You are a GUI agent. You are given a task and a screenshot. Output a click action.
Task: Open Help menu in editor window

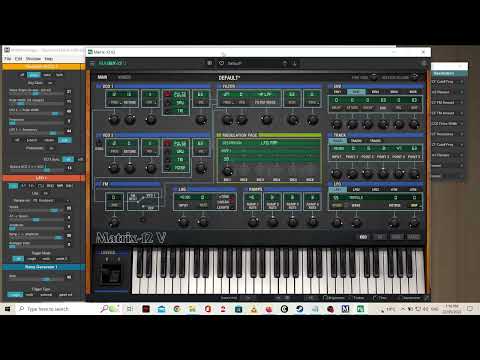(x=49, y=59)
